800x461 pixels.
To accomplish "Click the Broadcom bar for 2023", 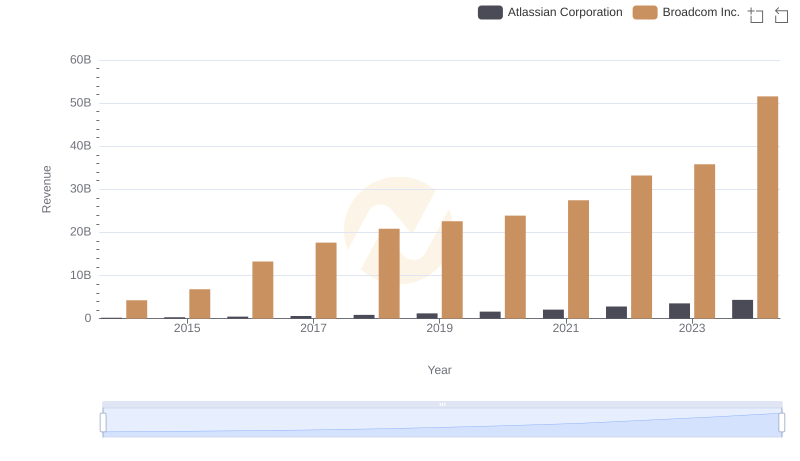I will pos(704,241).
